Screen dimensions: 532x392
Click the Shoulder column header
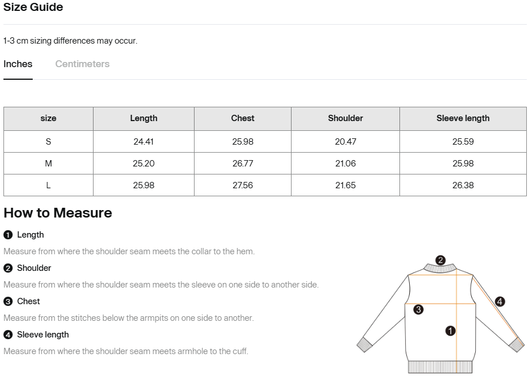(345, 118)
